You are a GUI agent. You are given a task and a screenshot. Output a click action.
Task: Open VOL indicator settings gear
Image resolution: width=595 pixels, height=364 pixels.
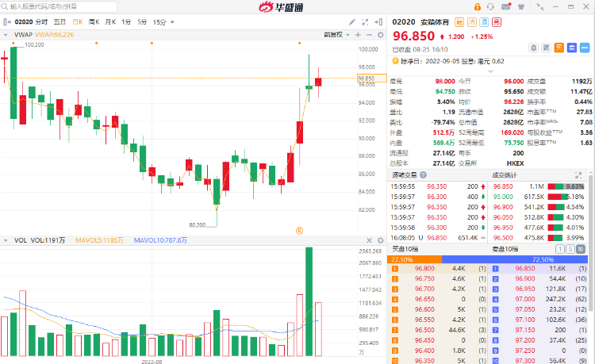pyautogui.click(x=381, y=240)
